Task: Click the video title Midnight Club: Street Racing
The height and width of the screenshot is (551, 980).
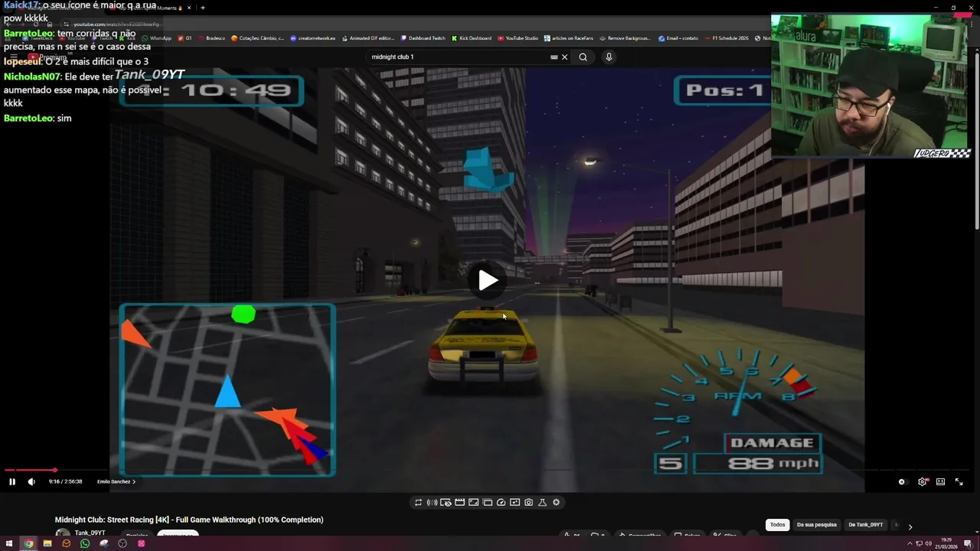Action: pyautogui.click(x=189, y=520)
